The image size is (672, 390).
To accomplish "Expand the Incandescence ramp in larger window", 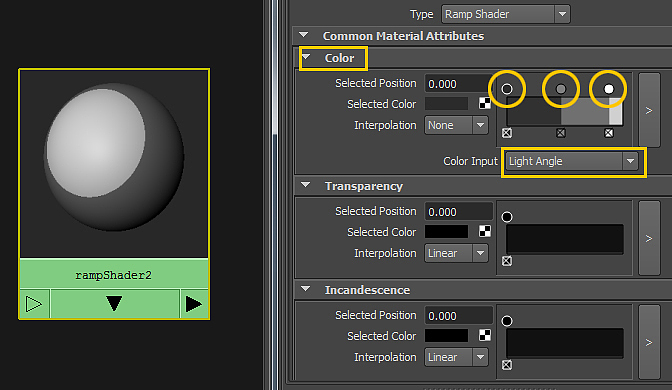I will pos(649,342).
